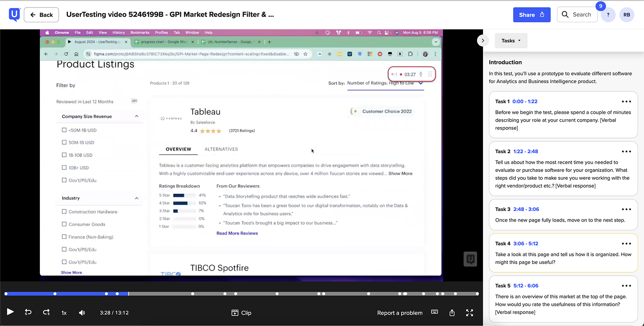Screen dimensions: 644x326
Task: Open options menu for Task 2
Action: pyautogui.click(x=626, y=151)
